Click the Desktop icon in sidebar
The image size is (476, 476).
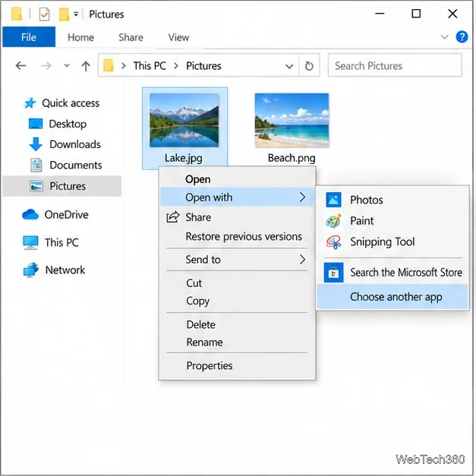(36, 124)
